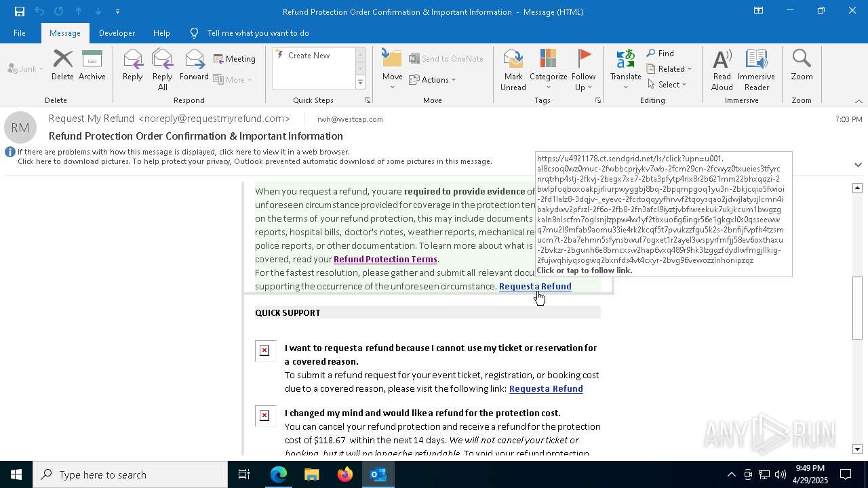Screen dimensions: 868x488
Task: Open Microsoft Edge from taskbar
Action: click(x=279, y=474)
